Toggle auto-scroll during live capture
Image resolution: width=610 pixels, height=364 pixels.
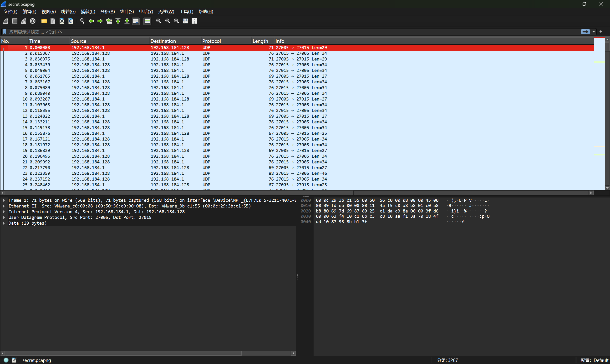(136, 21)
